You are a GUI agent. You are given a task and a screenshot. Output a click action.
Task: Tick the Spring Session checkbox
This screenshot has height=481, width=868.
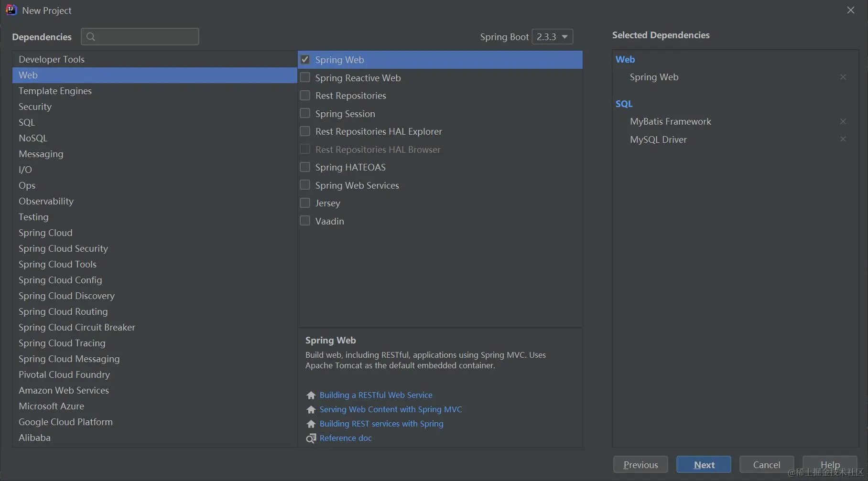[x=305, y=113]
